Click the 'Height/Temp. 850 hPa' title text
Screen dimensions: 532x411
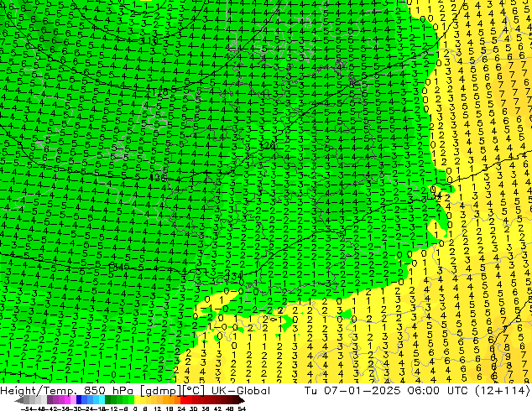tap(66, 391)
